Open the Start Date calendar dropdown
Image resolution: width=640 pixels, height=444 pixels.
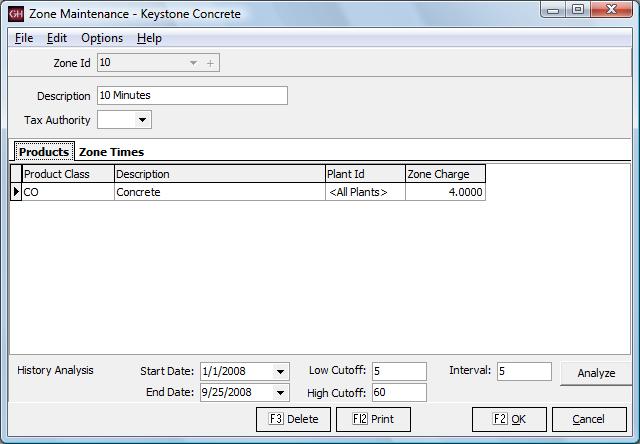click(x=280, y=372)
